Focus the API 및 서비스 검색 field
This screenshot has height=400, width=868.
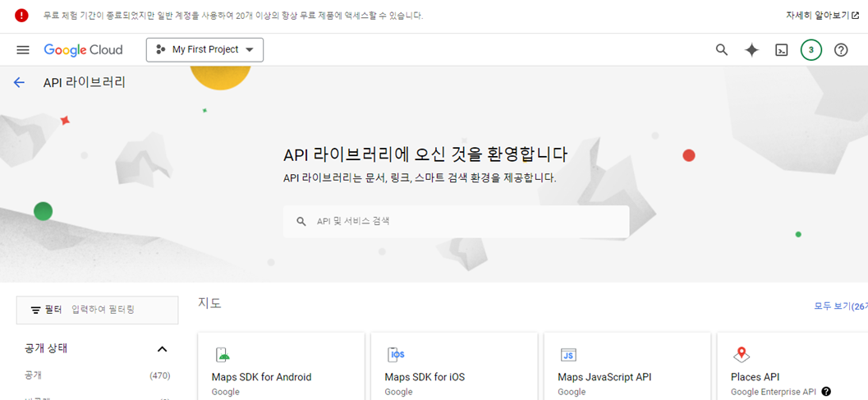click(456, 222)
